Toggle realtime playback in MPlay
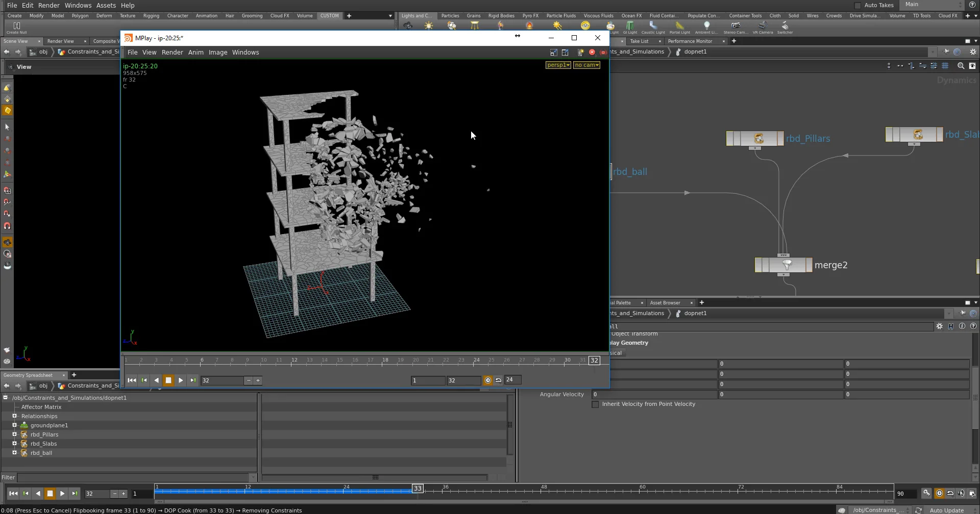This screenshot has height=514, width=980. [488, 380]
